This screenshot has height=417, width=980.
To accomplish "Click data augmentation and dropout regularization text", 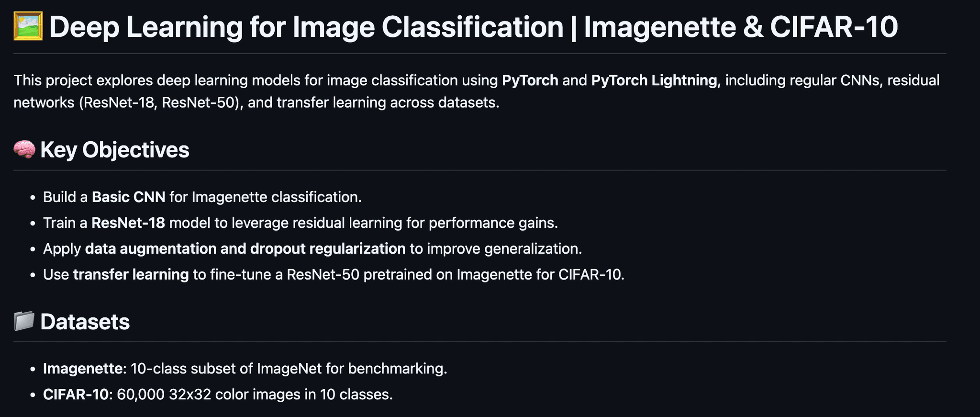I will click(x=245, y=248).
